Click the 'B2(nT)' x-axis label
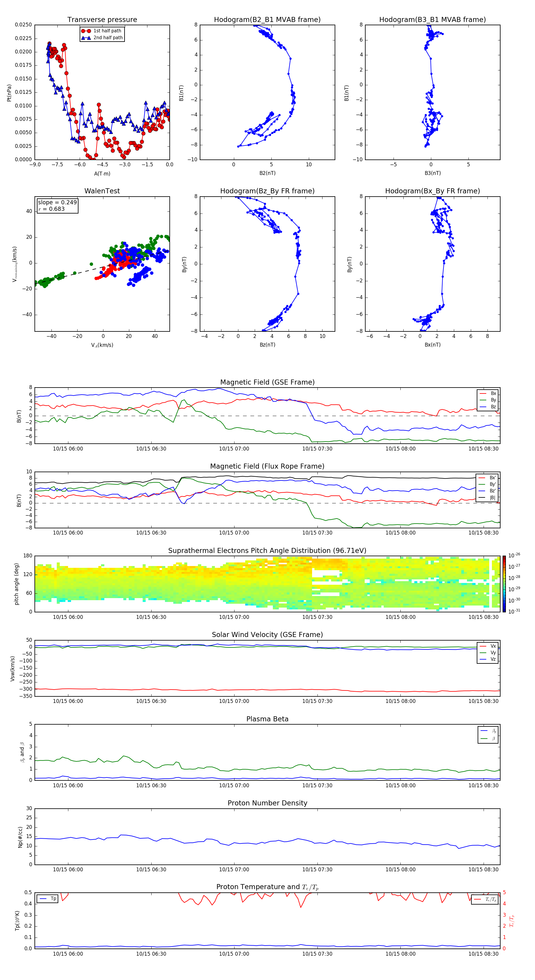 pyautogui.click(x=267, y=173)
